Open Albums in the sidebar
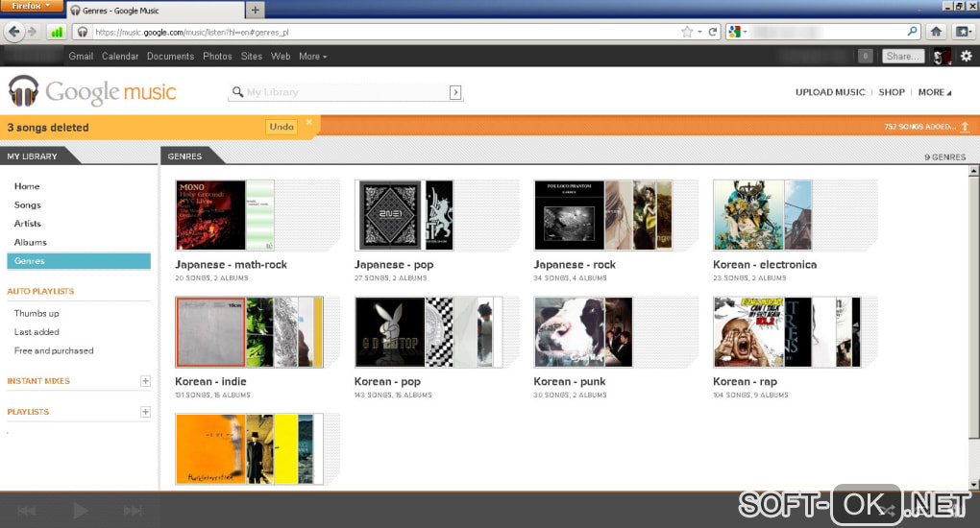The width and height of the screenshot is (980, 528). tap(30, 243)
